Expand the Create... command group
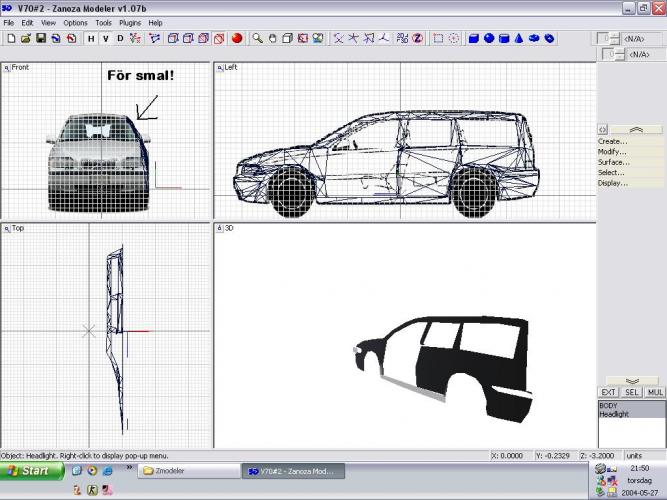This screenshot has height=500, width=667. (x=613, y=141)
